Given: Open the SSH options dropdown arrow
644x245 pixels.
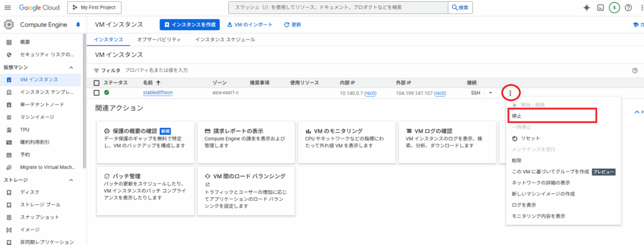Looking at the screenshot, I should click(x=491, y=93).
